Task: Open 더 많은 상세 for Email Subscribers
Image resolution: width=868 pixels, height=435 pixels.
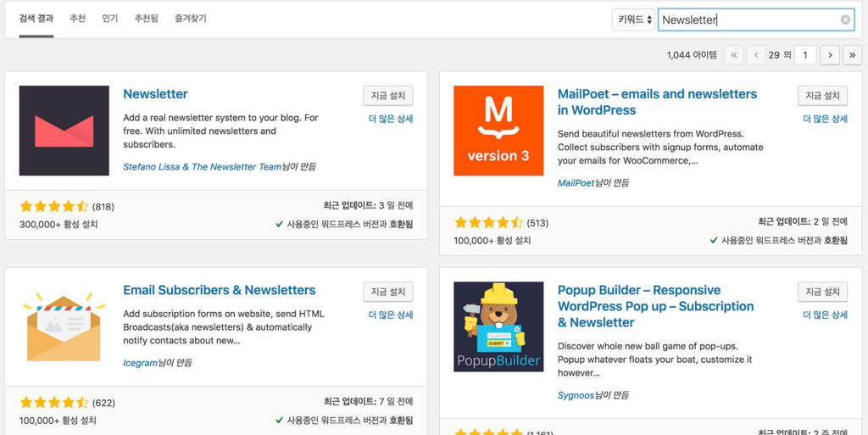Action: click(391, 315)
